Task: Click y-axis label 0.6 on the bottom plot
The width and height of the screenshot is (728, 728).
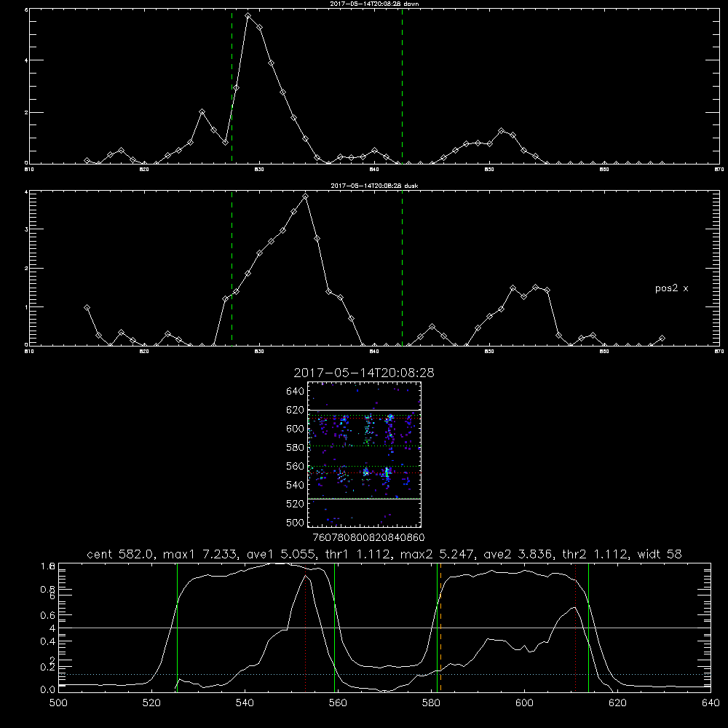Action: (48, 615)
